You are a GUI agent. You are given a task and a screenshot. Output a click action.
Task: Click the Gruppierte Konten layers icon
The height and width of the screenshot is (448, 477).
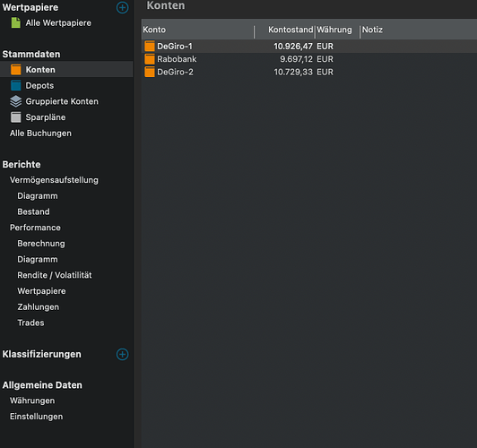pyautogui.click(x=16, y=101)
